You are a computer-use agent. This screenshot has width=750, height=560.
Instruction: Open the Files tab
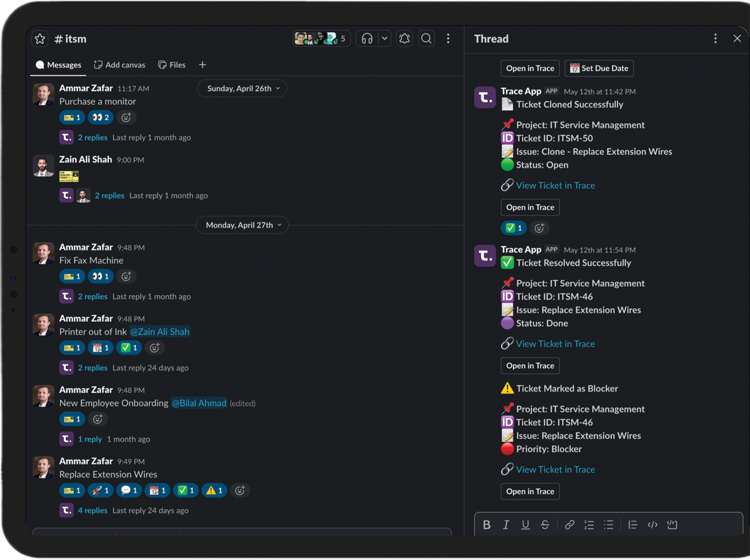(171, 65)
